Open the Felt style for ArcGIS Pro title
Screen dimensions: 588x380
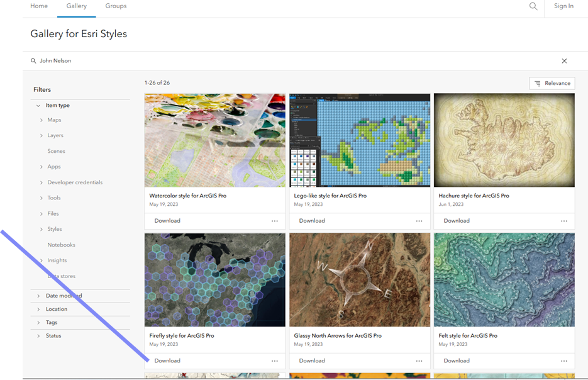pyautogui.click(x=468, y=336)
